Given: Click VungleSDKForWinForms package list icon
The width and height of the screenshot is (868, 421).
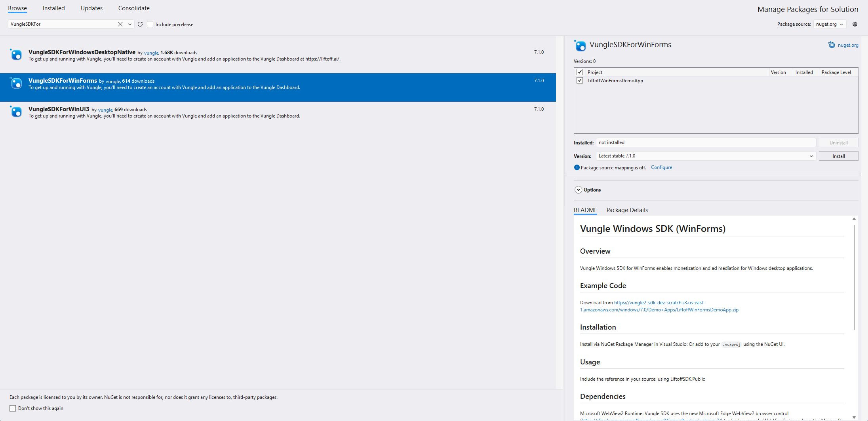Looking at the screenshot, I should tap(16, 83).
